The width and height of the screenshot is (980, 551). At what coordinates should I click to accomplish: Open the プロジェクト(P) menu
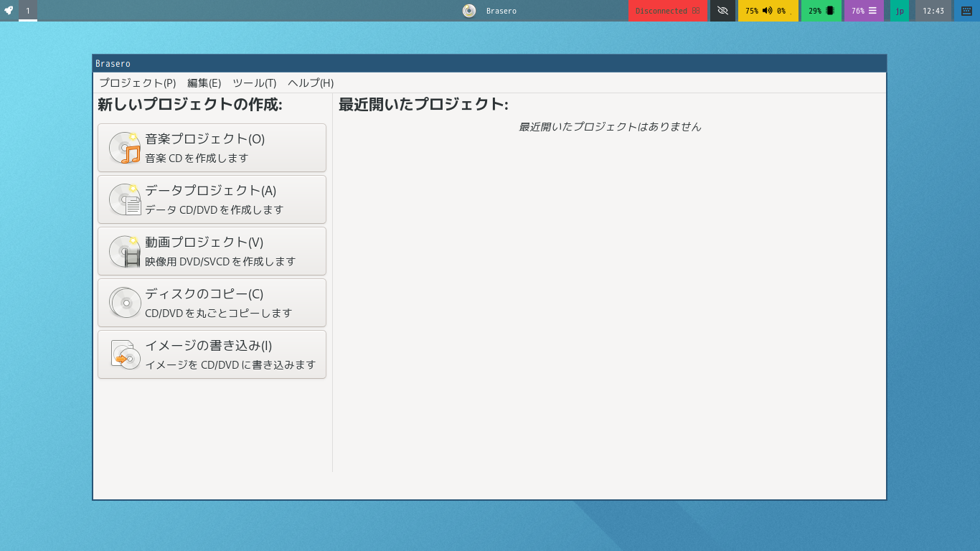pos(137,83)
